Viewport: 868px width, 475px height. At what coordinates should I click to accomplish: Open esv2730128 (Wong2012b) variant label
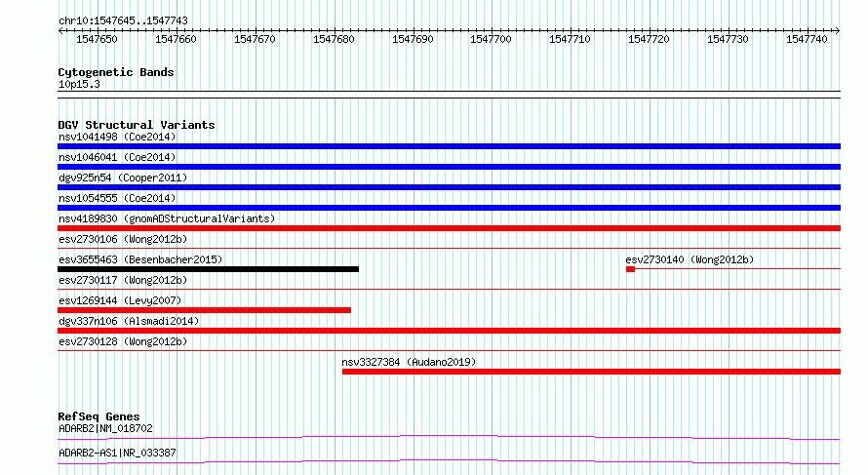(123, 341)
